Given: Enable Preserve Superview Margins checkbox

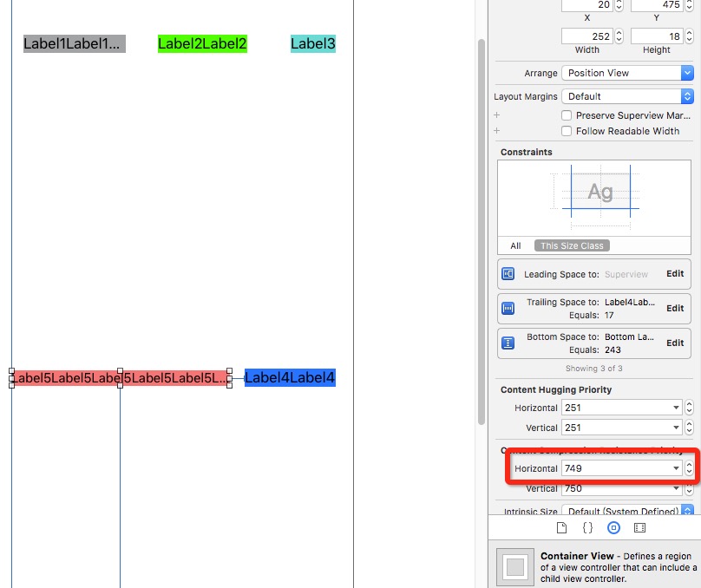Looking at the screenshot, I should [x=567, y=115].
